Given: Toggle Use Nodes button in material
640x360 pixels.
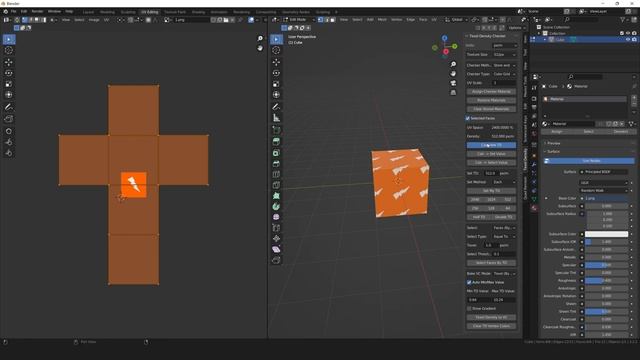Looking at the screenshot, I should 589,161.
